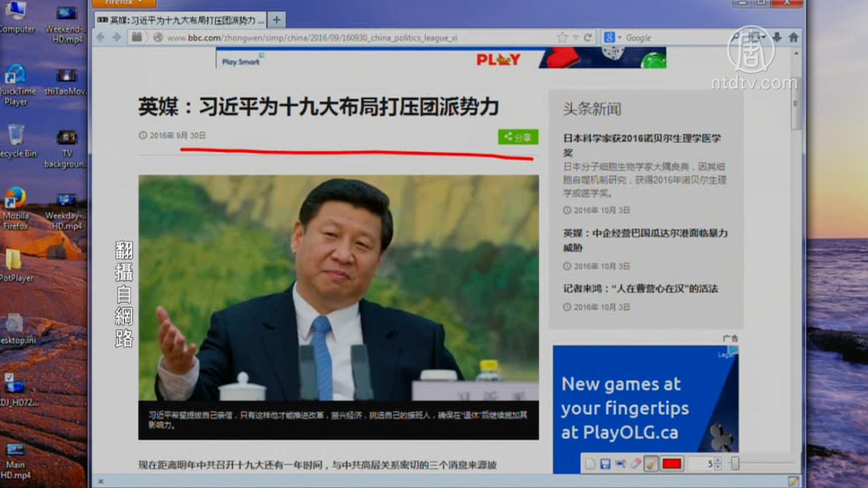Click the blue floppy disk save icon
This screenshot has width=868, height=488.
coord(605,464)
